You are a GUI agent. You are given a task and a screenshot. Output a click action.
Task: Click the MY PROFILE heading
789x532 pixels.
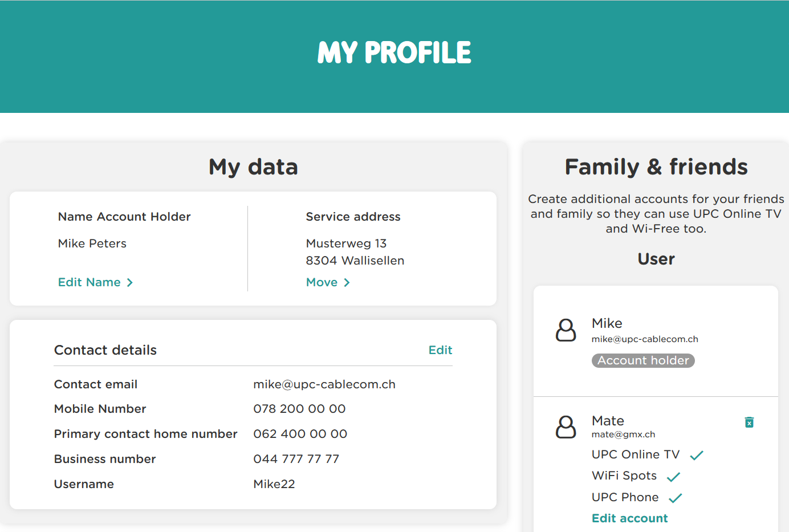click(395, 52)
